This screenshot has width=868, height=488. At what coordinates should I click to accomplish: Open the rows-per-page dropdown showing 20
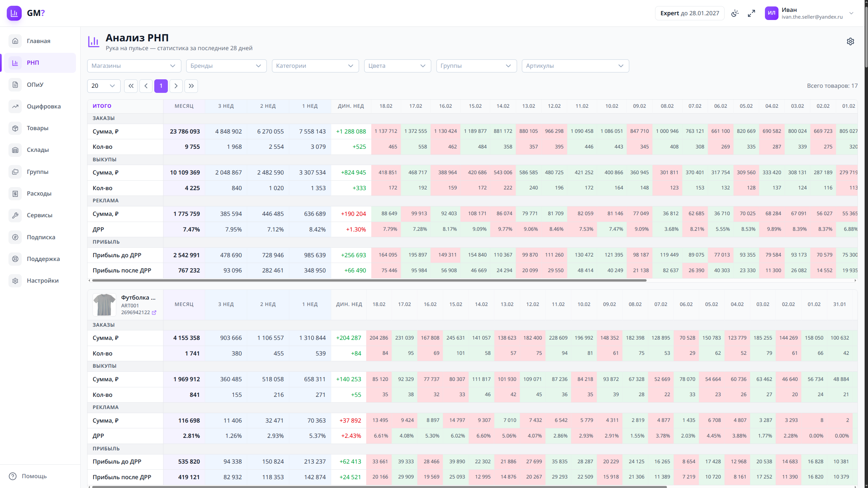(103, 86)
